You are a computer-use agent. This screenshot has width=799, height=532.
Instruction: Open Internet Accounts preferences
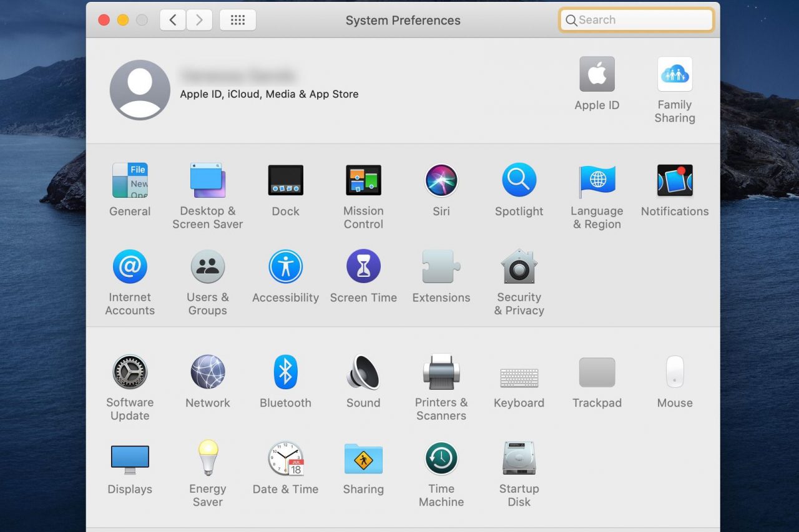(x=129, y=267)
